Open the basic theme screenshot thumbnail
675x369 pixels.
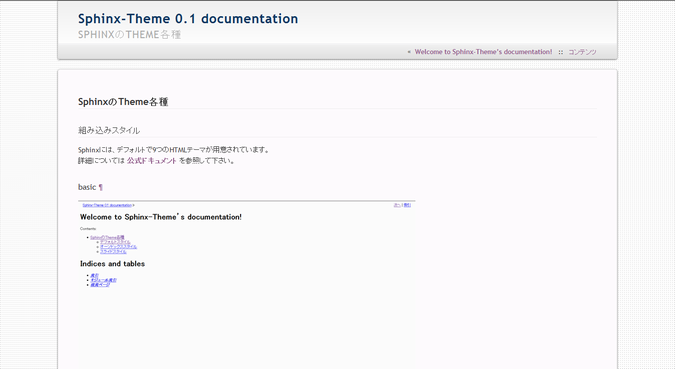247,284
